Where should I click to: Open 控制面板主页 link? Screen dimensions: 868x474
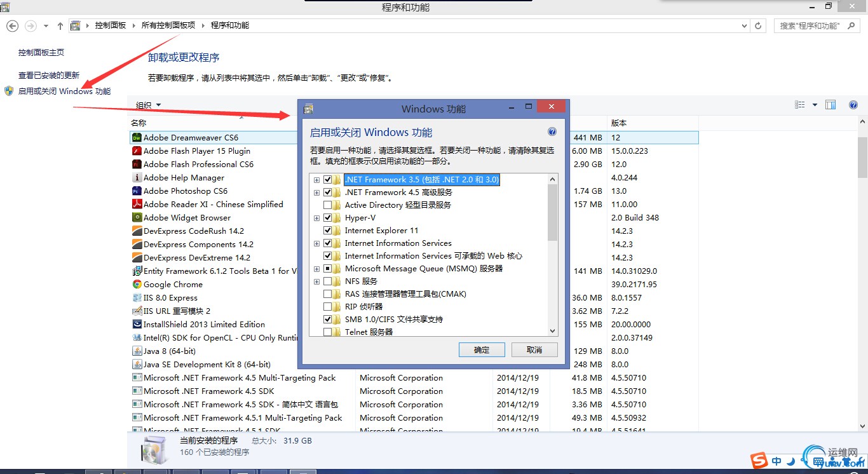41,52
